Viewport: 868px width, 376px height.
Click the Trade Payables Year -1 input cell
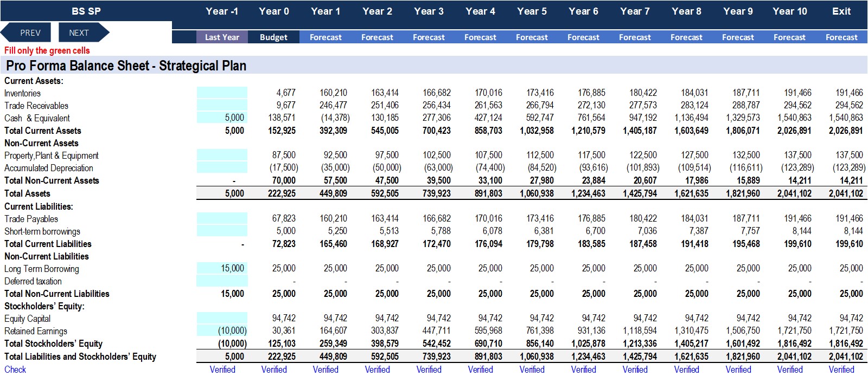(222, 218)
